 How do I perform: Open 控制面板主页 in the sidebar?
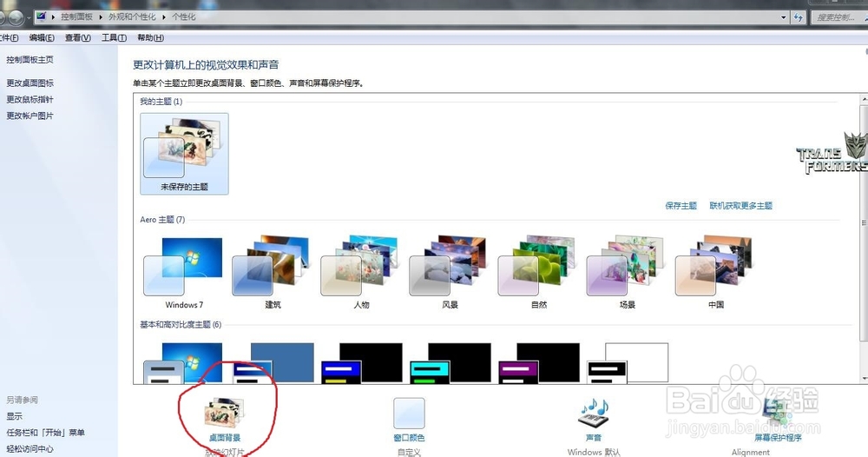coord(30,60)
